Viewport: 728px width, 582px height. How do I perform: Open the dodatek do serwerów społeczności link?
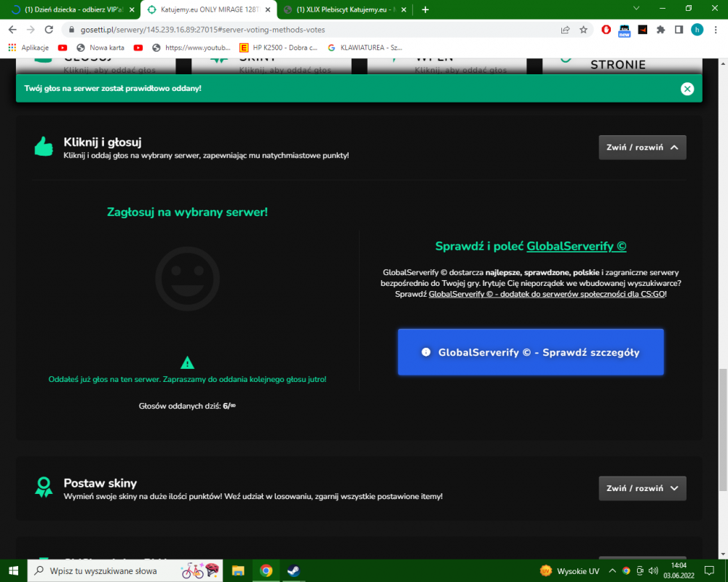[547, 294]
